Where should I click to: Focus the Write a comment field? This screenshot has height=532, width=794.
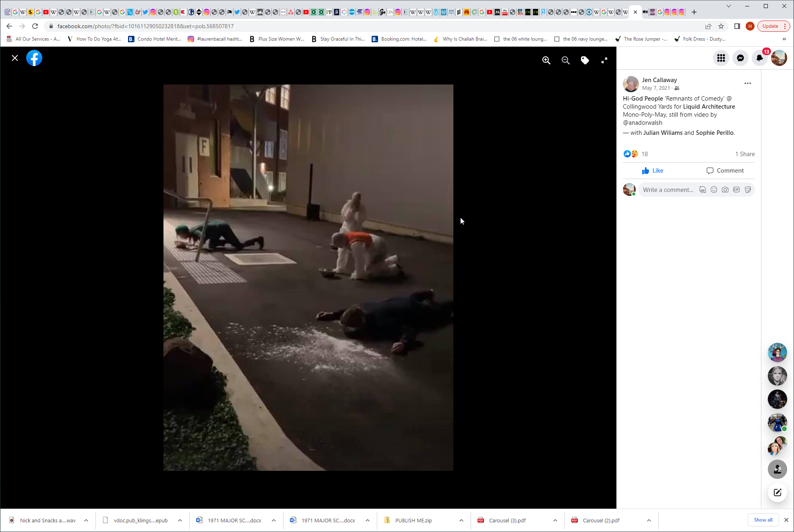tap(668, 190)
